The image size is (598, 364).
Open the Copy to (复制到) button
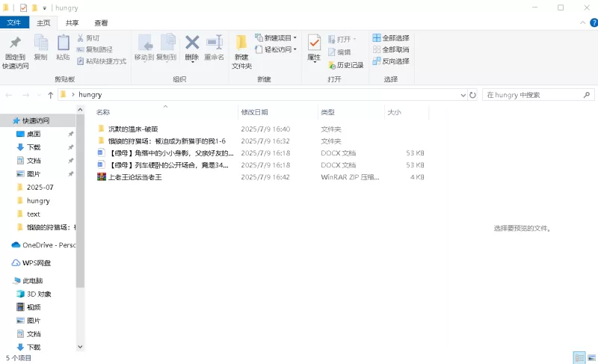tap(166, 48)
